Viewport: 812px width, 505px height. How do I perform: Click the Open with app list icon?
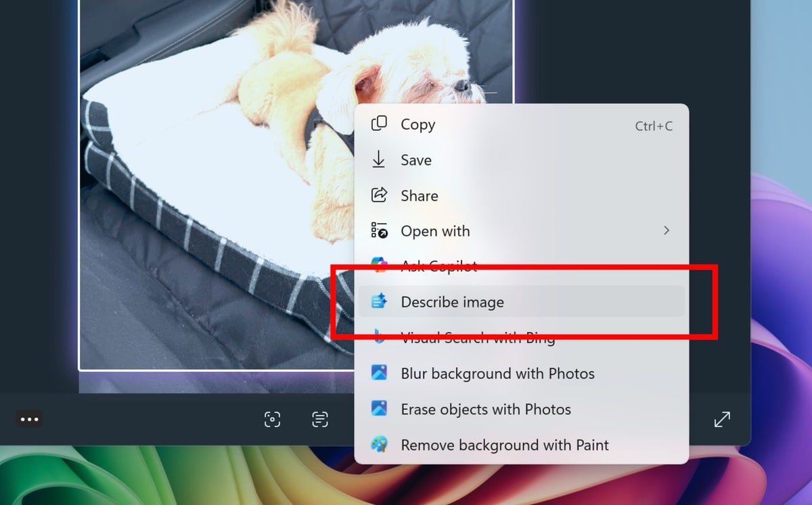[379, 231]
